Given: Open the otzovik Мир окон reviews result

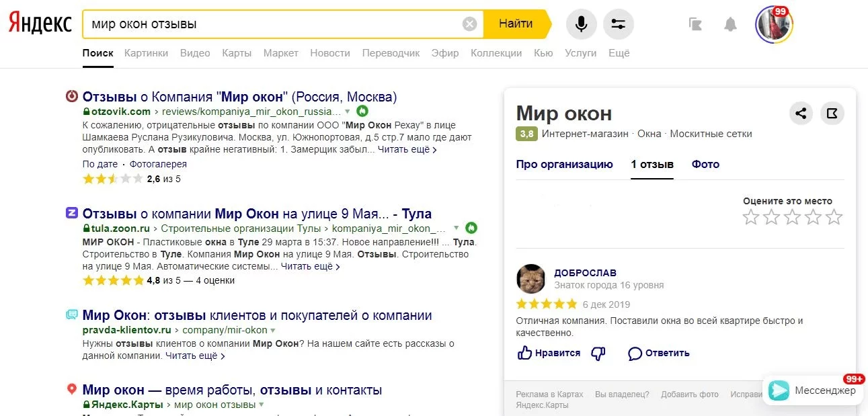Looking at the screenshot, I should (240, 96).
